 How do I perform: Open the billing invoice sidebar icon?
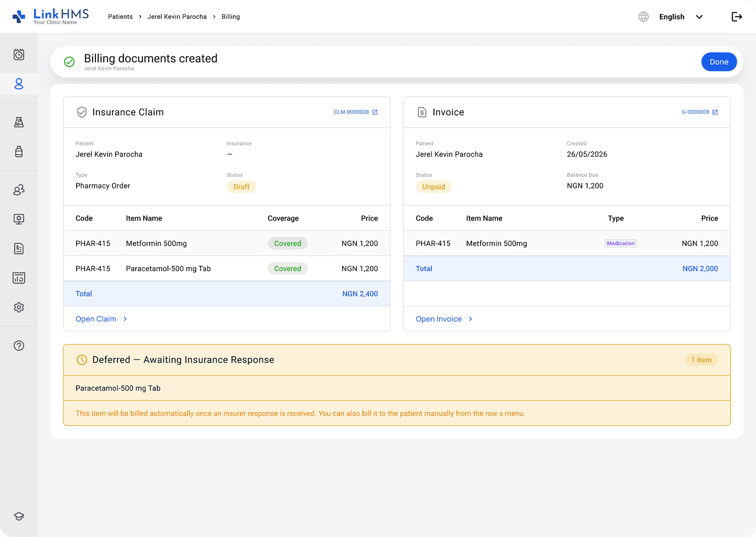click(x=19, y=249)
